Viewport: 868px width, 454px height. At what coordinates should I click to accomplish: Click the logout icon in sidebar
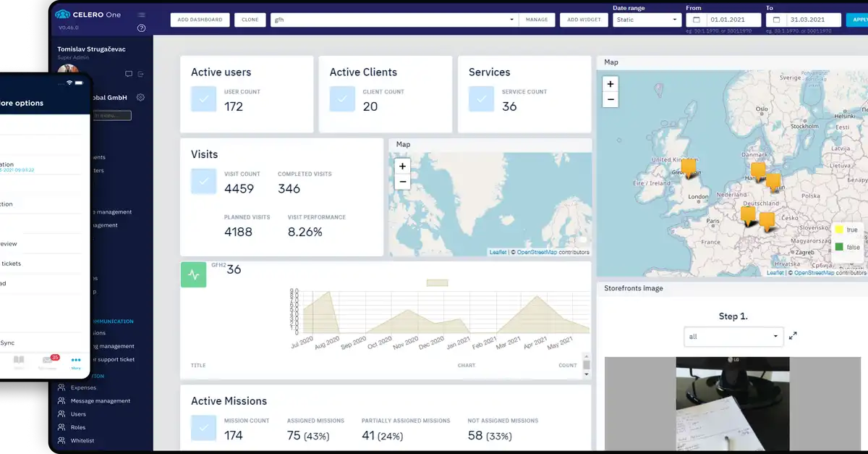(x=141, y=74)
